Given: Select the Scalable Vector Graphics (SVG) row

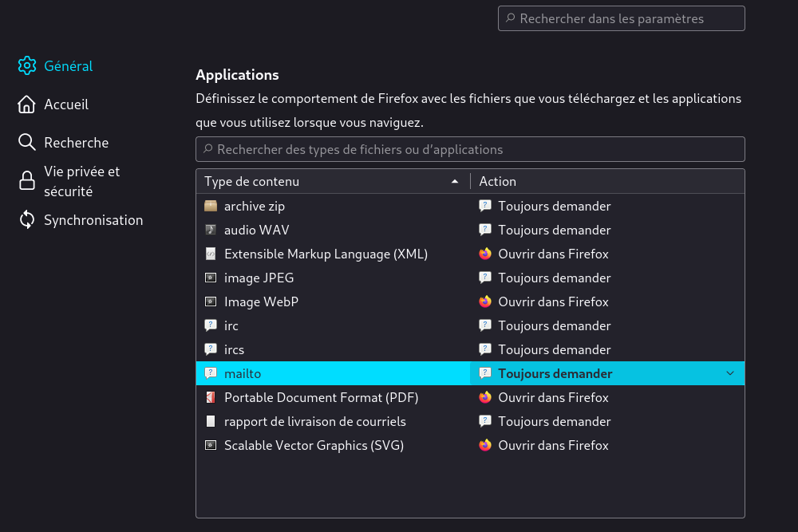Looking at the screenshot, I should click(314, 445).
